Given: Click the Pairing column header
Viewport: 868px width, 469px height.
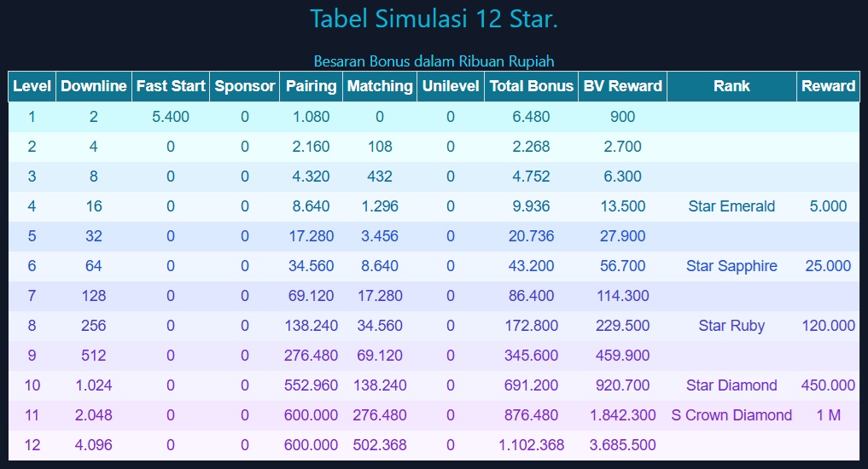Looking at the screenshot, I should pos(312,86).
